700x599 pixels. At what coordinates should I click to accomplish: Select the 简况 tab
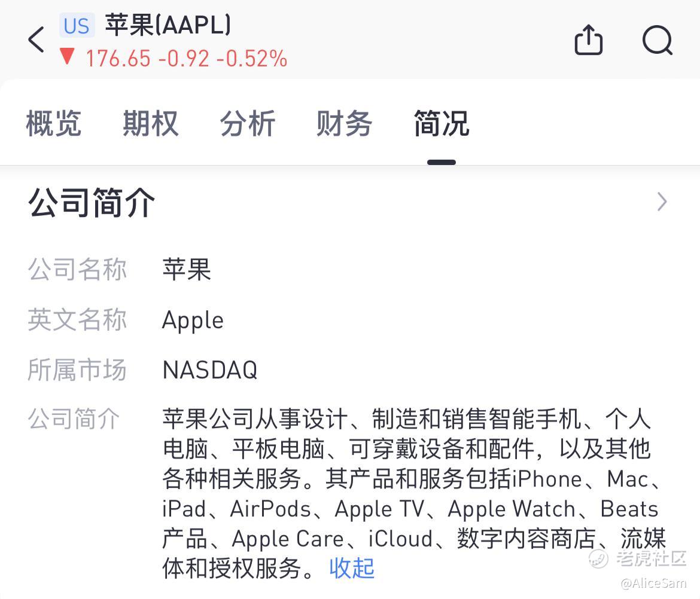(442, 124)
